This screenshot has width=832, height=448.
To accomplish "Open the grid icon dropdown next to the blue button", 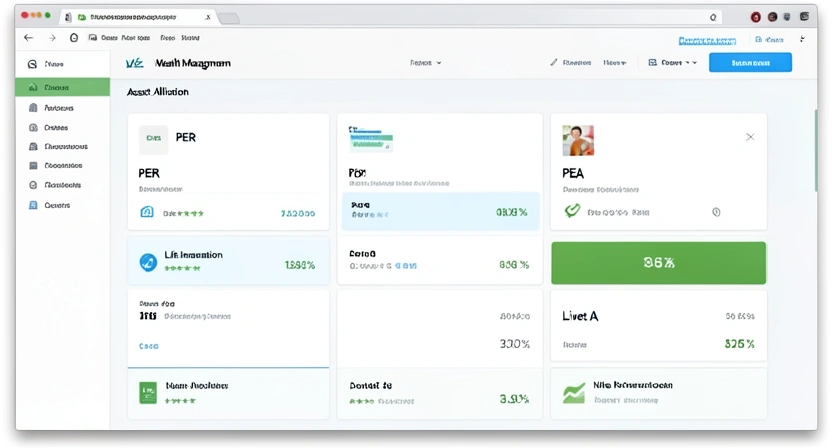I will pyautogui.click(x=672, y=63).
